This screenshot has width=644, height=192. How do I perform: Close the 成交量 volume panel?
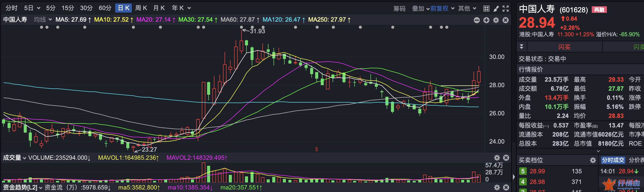pos(506,158)
